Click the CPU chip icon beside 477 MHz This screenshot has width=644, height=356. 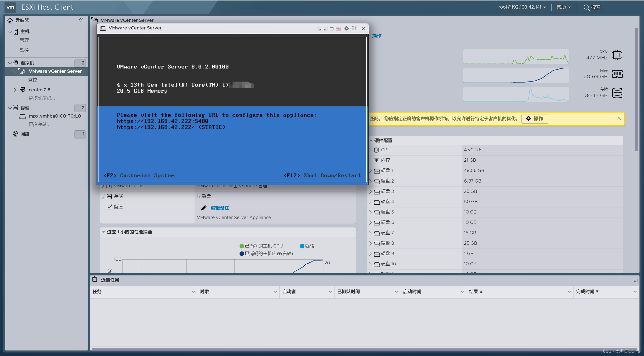[x=617, y=55]
